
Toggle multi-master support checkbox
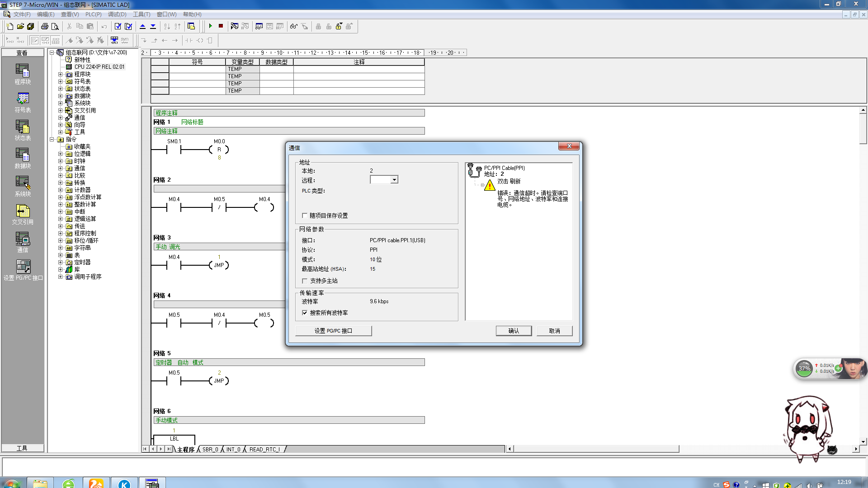point(305,281)
